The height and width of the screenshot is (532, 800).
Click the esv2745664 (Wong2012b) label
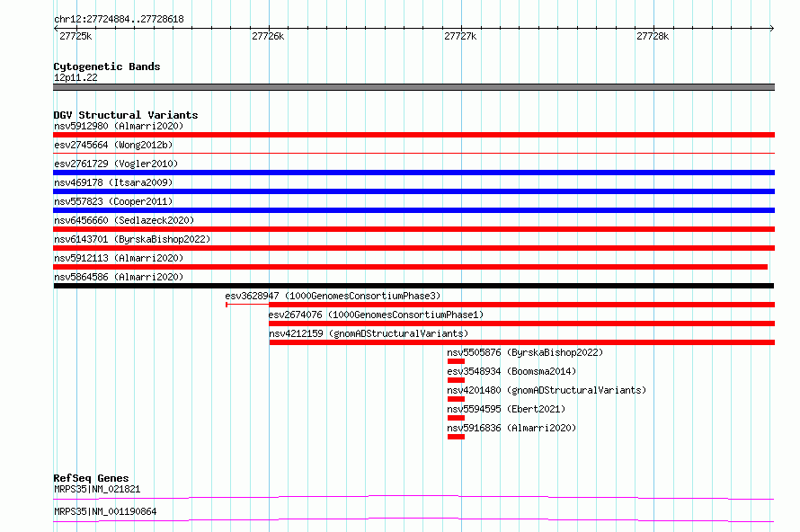coord(113,145)
